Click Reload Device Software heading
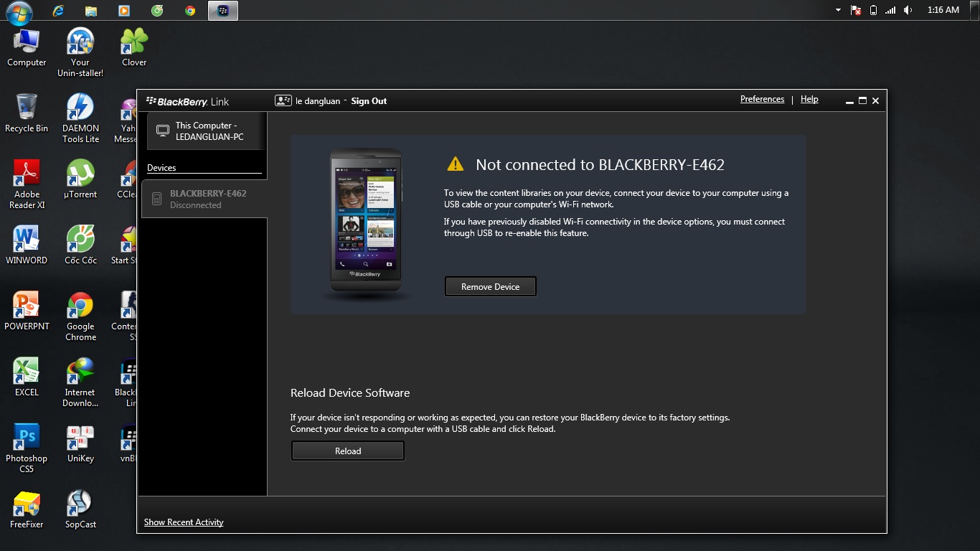The image size is (980, 551). click(350, 393)
